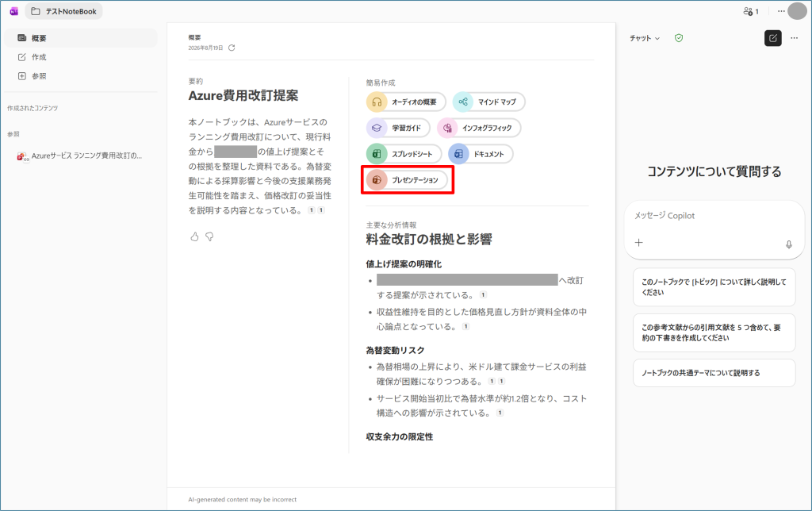
Task: Click AI-generated content may be incorrect notice
Action: [x=243, y=500]
